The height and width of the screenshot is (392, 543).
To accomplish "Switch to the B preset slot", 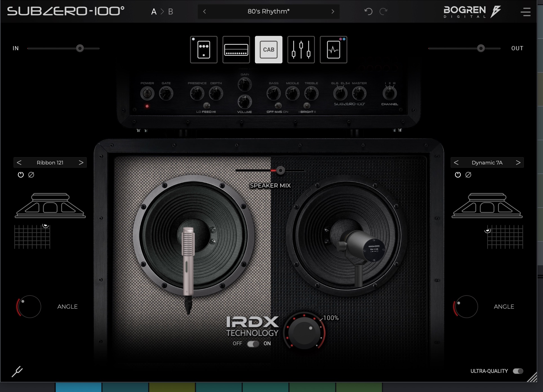I will pyautogui.click(x=170, y=12).
